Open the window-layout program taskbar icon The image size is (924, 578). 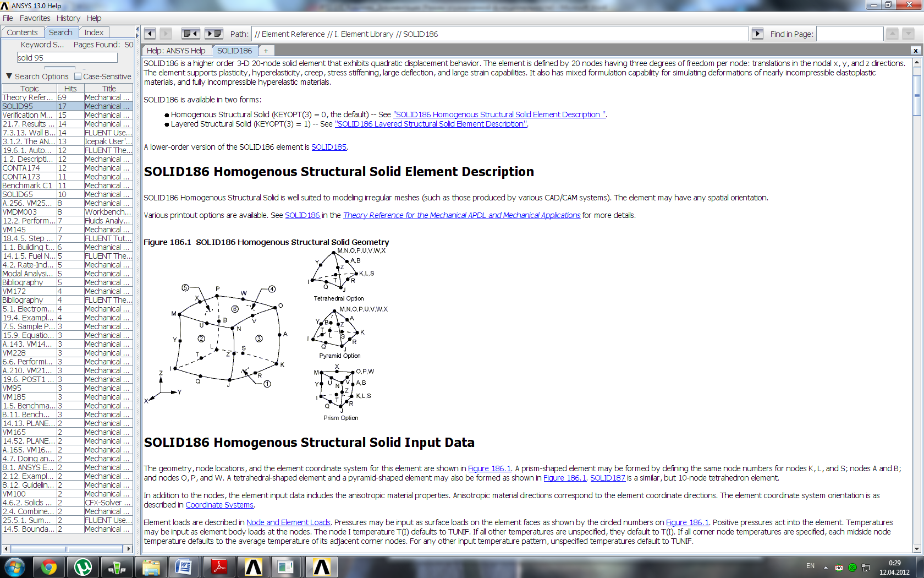(286, 567)
